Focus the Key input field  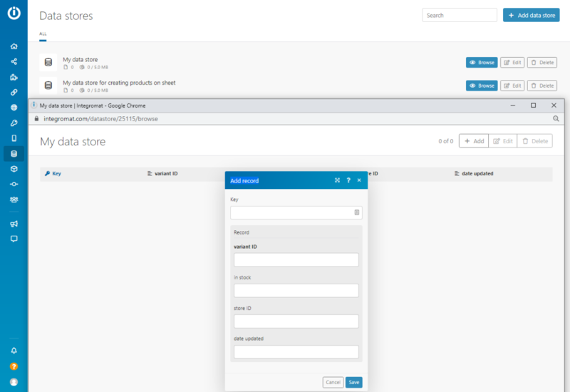292,212
